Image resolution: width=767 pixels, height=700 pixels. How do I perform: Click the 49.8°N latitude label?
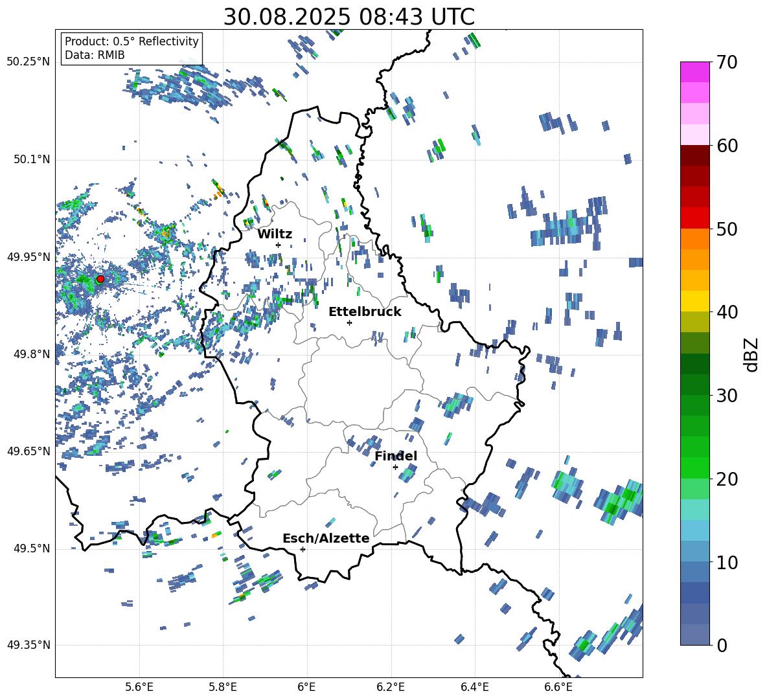click(x=31, y=354)
